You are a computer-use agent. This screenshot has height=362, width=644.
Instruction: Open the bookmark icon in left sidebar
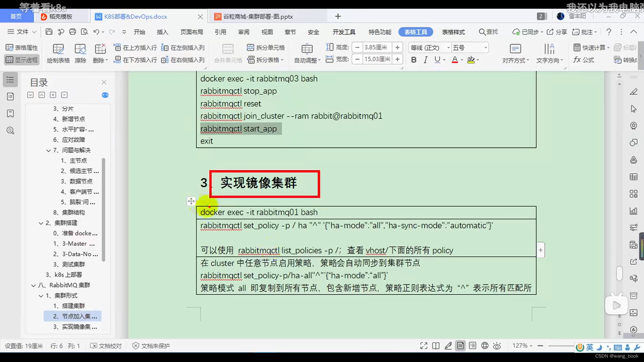tap(10, 114)
